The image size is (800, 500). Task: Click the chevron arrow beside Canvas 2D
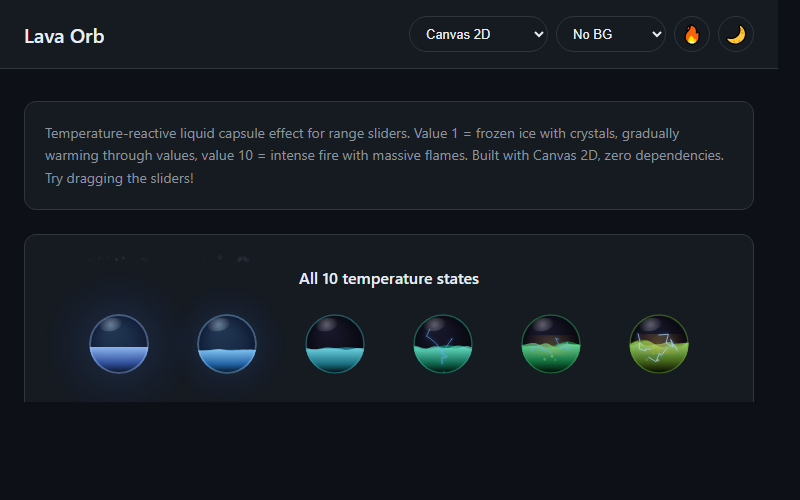[x=538, y=34]
